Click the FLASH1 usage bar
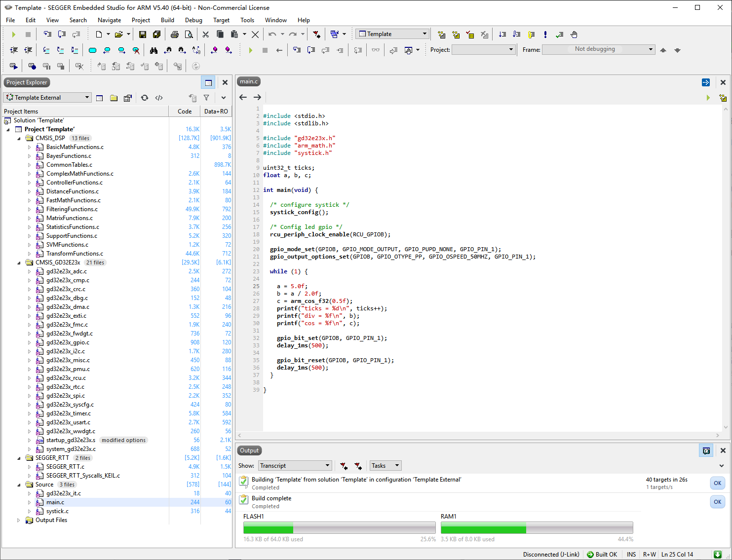Viewport: 732px width, 560px height. (x=339, y=528)
